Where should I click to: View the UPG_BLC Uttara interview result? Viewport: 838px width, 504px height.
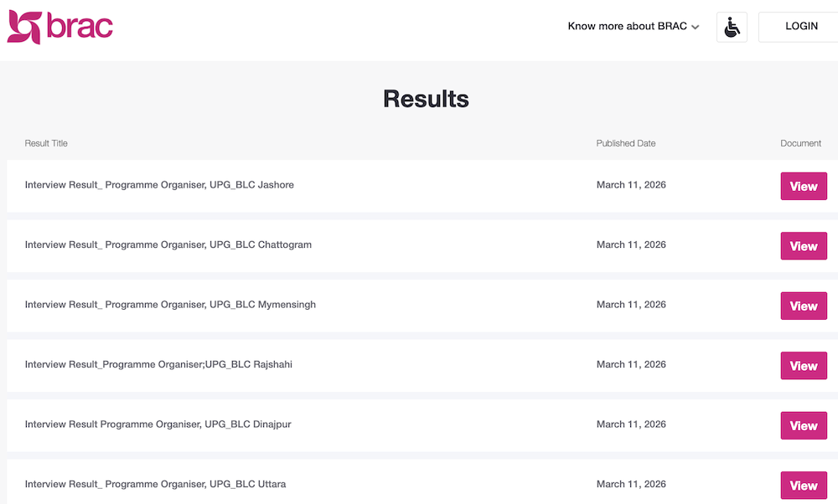(x=803, y=485)
